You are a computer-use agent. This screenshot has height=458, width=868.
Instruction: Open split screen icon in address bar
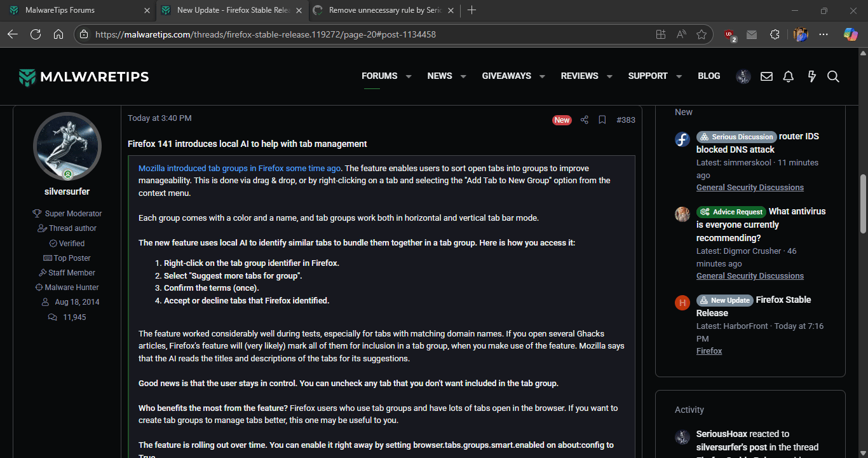point(661,34)
